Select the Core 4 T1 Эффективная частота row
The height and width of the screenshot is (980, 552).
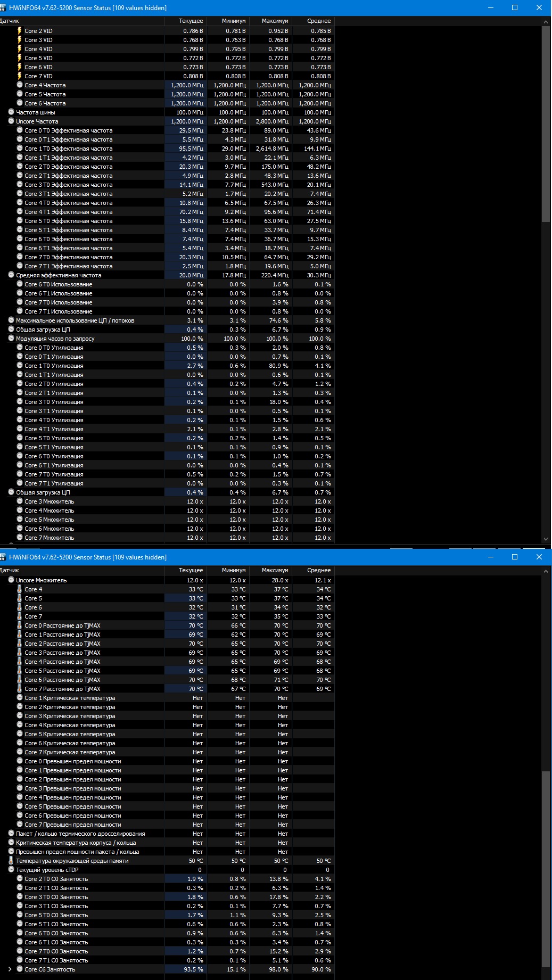click(x=167, y=212)
